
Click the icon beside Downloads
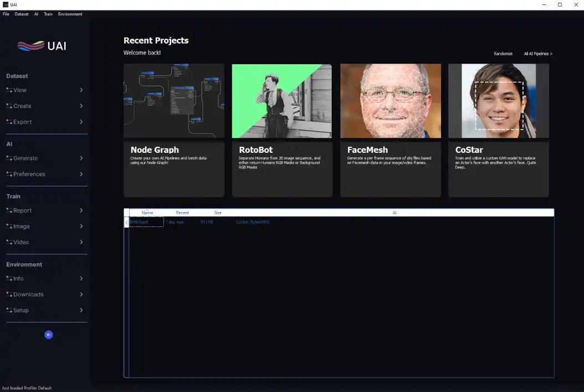click(x=9, y=295)
